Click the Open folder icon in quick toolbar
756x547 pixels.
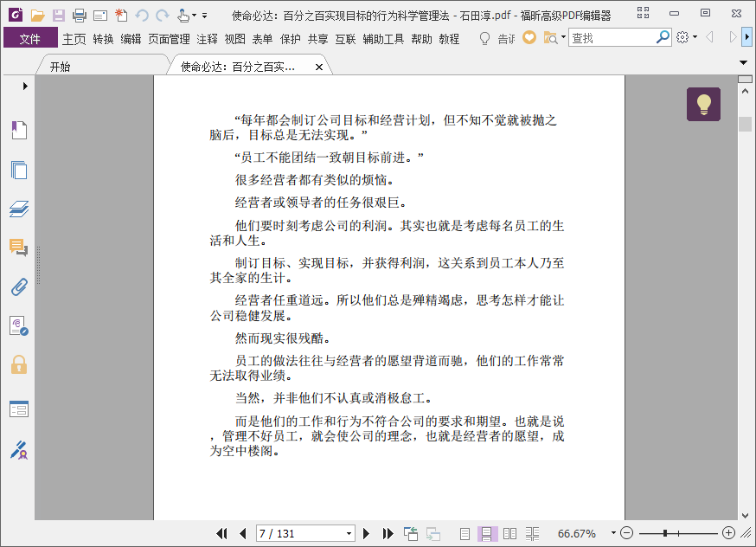coord(37,16)
